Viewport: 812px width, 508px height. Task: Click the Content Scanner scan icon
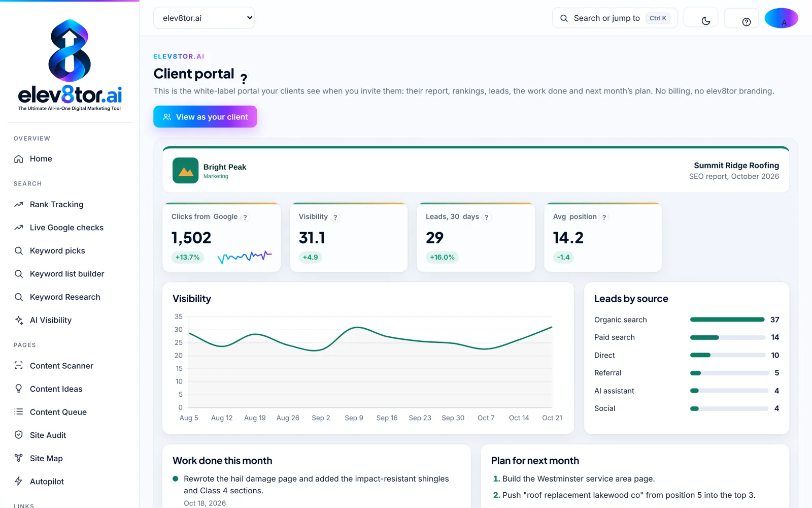19,366
